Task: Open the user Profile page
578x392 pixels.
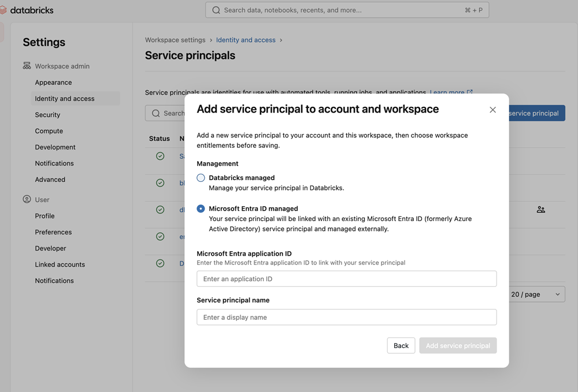Action: tap(45, 216)
